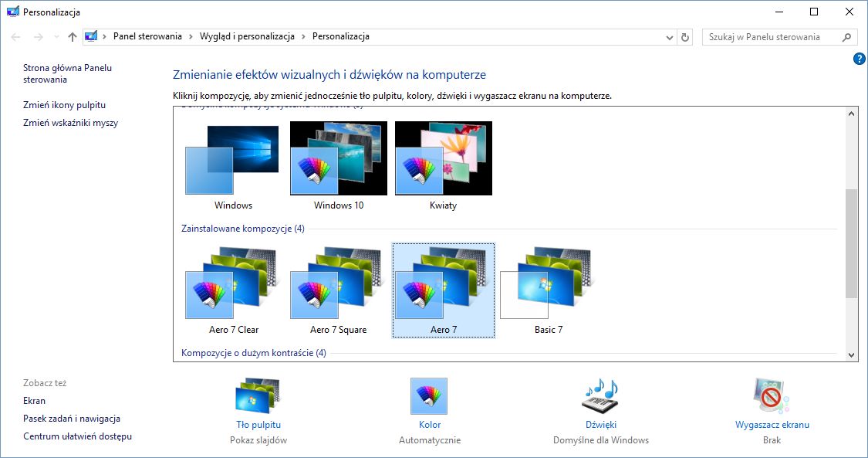Open the Ekran link
The height and width of the screenshot is (458, 868).
(x=34, y=400)
